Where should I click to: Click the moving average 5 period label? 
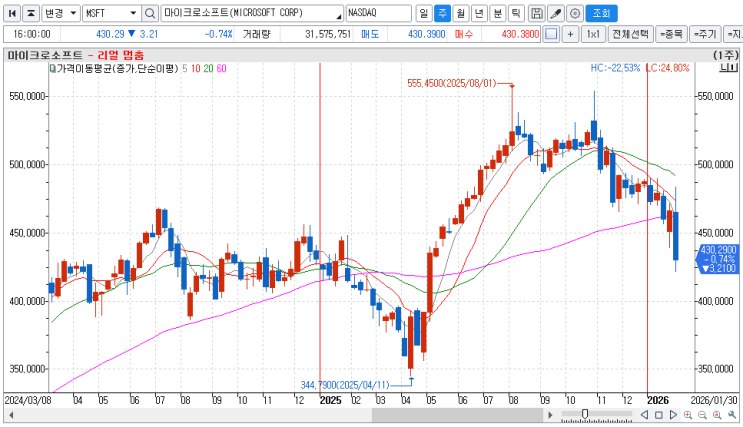pos(185,69)
